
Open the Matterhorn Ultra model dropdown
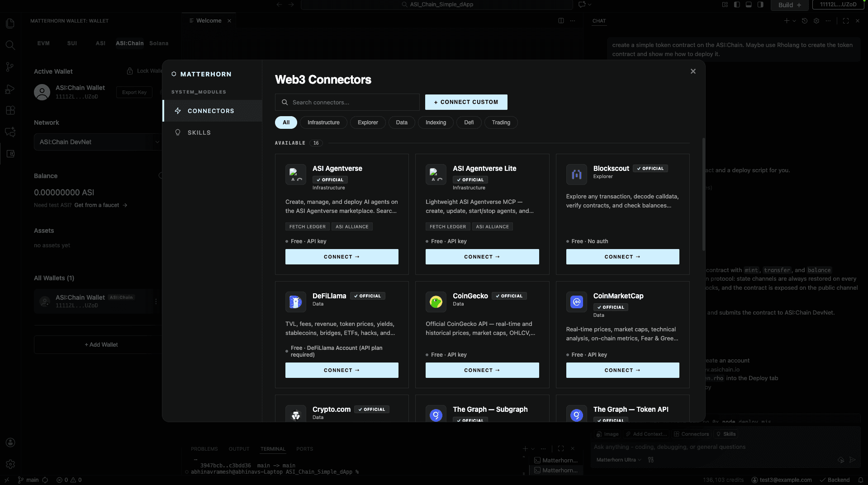(618, 460)
